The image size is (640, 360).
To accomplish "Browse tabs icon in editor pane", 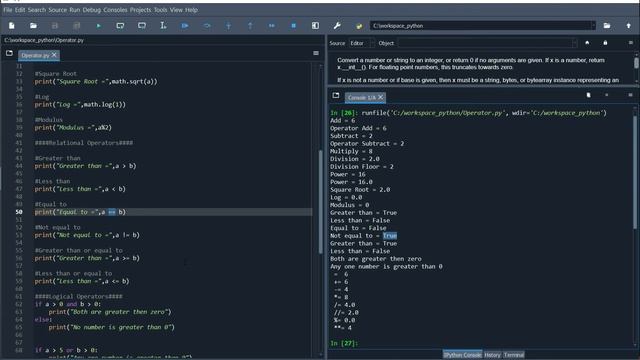I will [x=9, y=53].
